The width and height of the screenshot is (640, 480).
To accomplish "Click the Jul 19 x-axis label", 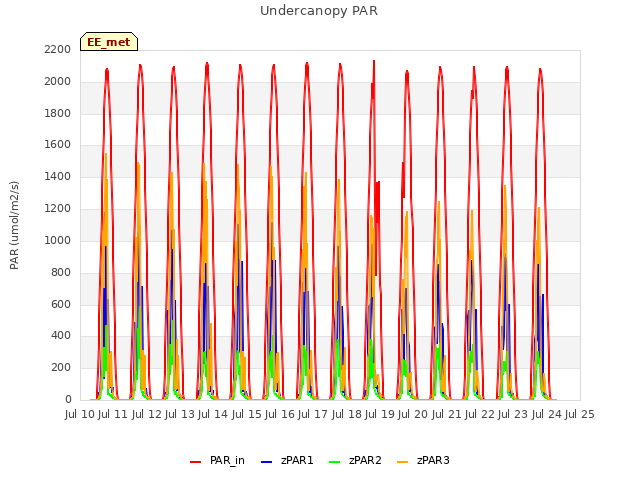I will coord(380,415).
